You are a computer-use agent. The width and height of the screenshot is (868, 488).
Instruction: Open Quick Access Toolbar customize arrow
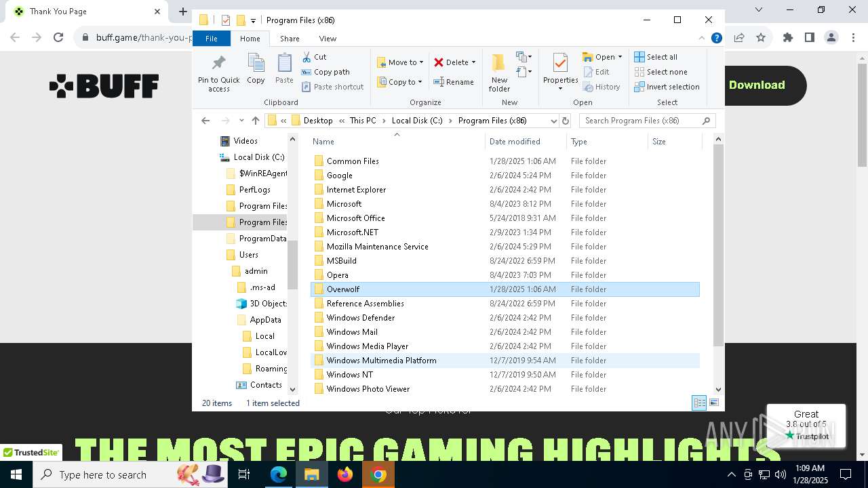(253, 20)
